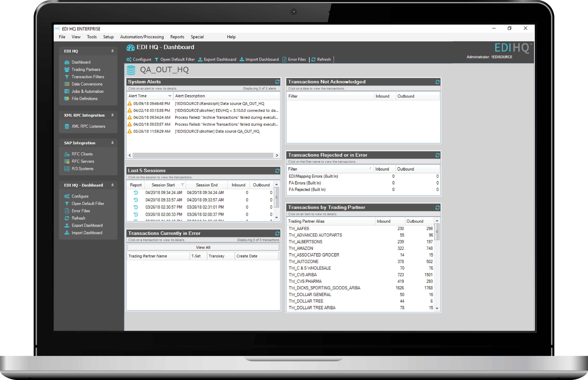Open the Reports menu
The height and width of the screenshot is (380, 588).
coord(177,37)
